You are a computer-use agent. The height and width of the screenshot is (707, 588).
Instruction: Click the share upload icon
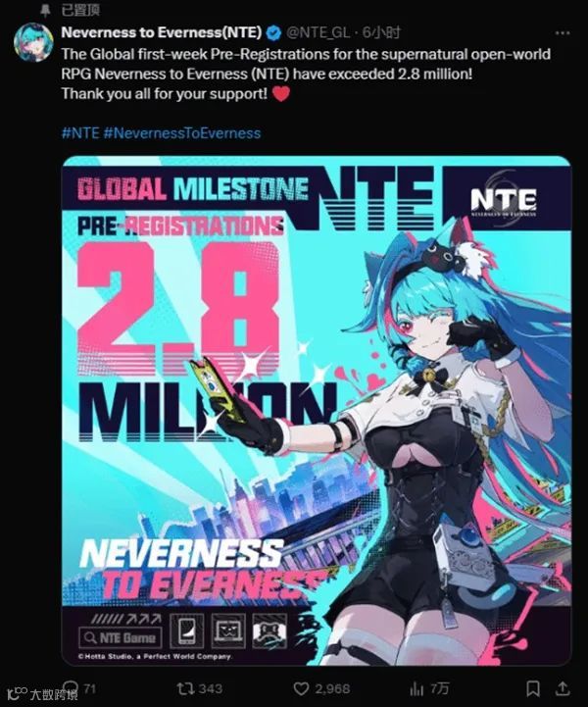(x=562, y=688)
